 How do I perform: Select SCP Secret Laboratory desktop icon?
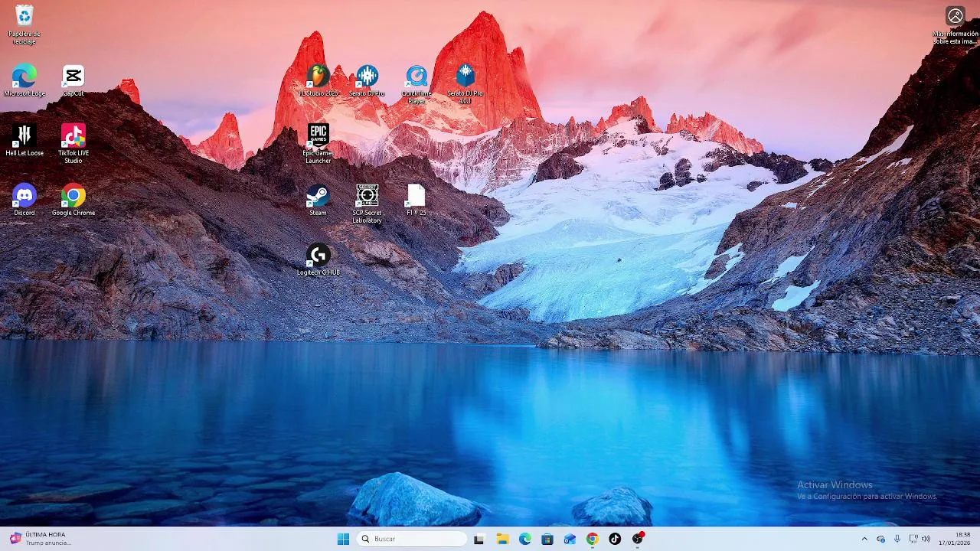[367, 204]
